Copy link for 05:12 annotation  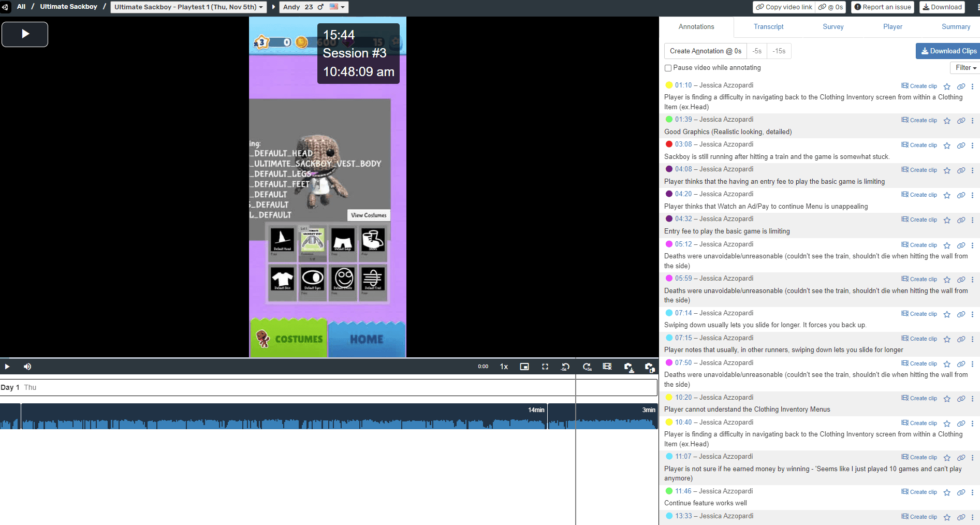point(961,245)
